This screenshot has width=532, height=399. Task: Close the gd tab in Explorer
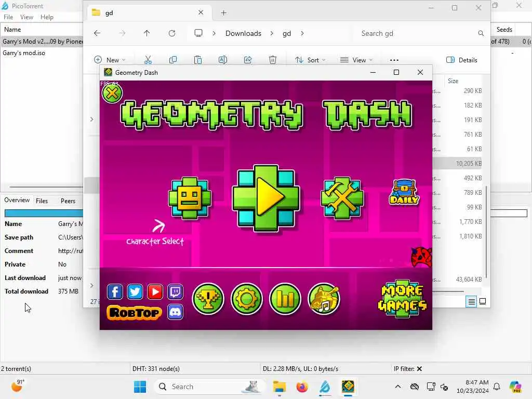[x=201, y=12]
